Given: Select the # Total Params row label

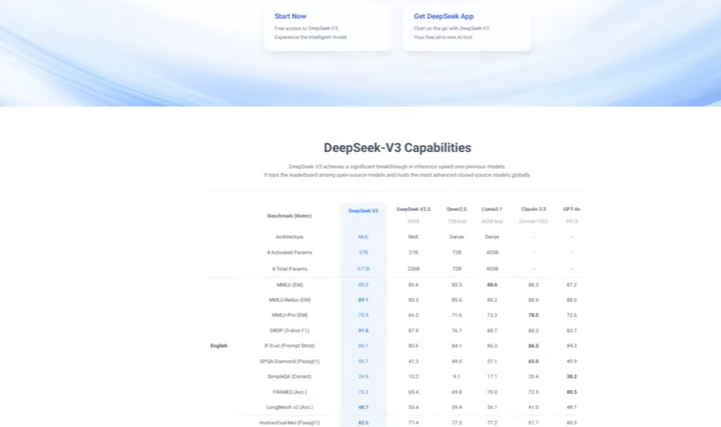Looking at the screenshot, I should pyautogui.click(x=290, y=269).
